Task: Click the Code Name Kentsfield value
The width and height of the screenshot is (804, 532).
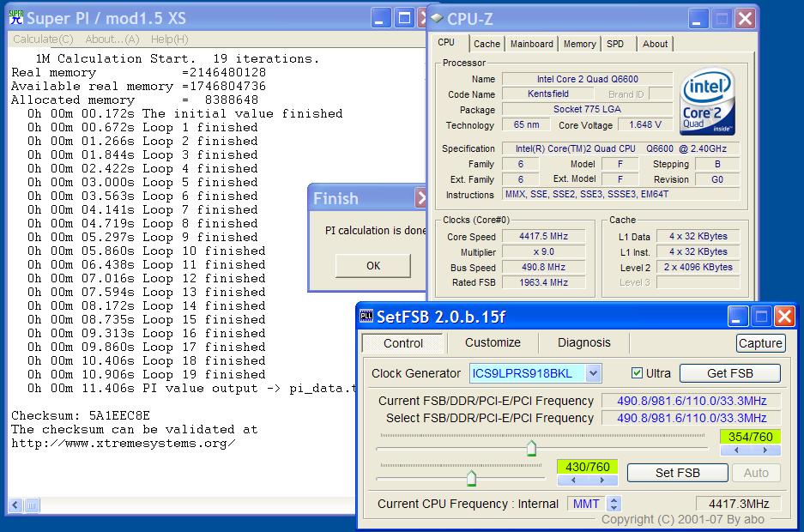Action: 547,94
